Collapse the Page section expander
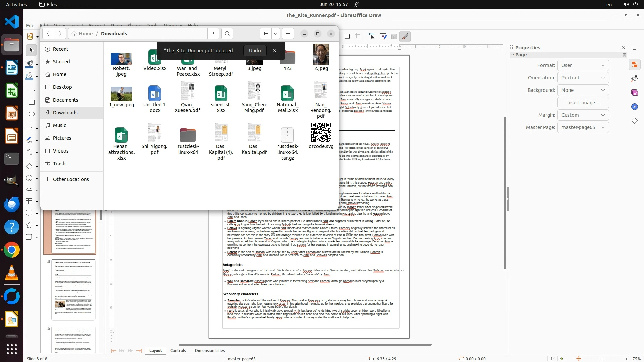 click(513, 55)
